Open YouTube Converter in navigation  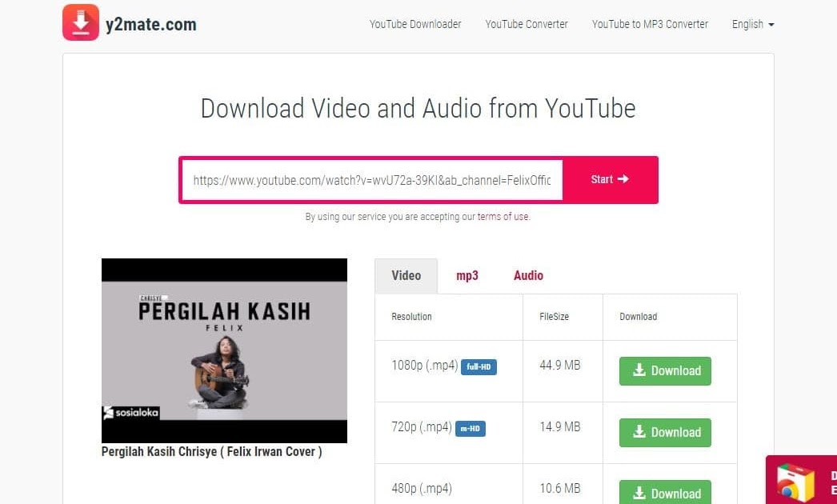(527, 24)
